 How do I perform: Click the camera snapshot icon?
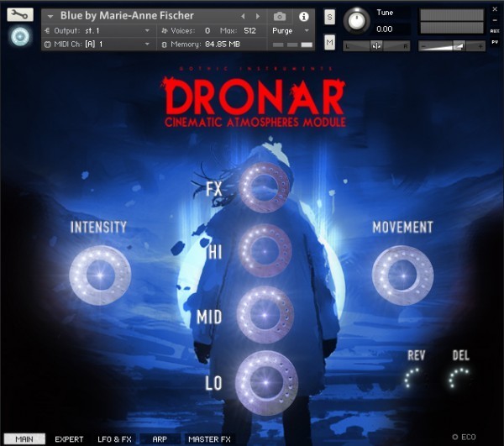coord(280,16)
